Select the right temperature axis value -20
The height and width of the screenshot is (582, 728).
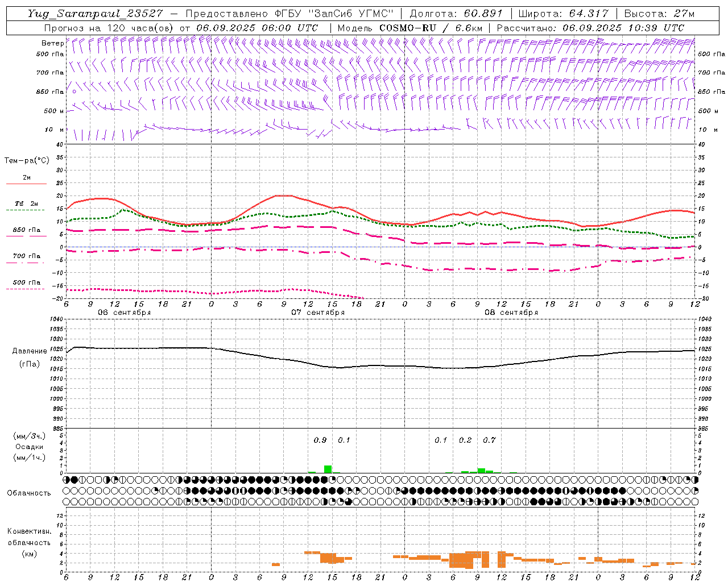coord(703,298)
